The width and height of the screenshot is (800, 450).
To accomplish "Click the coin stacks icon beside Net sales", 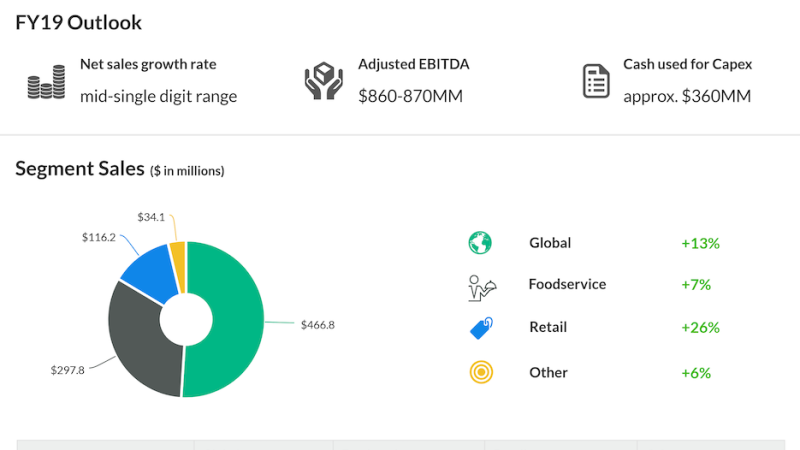I will click(45, 82).
